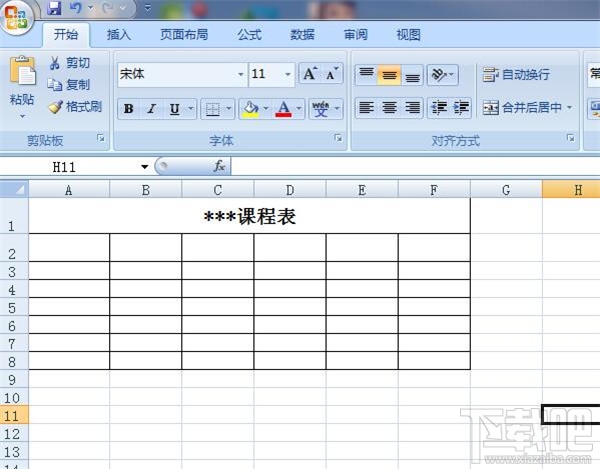The image size is (600, 469).
Task: Select top vertical alignment
Action: tap(366, 75)
